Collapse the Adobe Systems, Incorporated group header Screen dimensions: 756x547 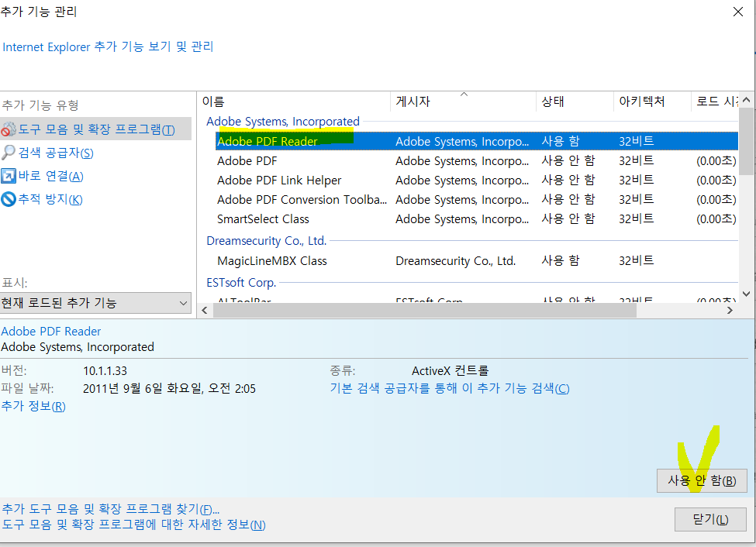tap(283, 122)
